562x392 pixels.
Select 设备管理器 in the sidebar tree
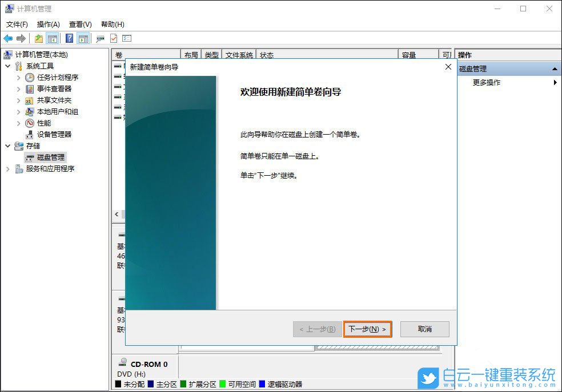pyautogui.click(x=54, y=134)
